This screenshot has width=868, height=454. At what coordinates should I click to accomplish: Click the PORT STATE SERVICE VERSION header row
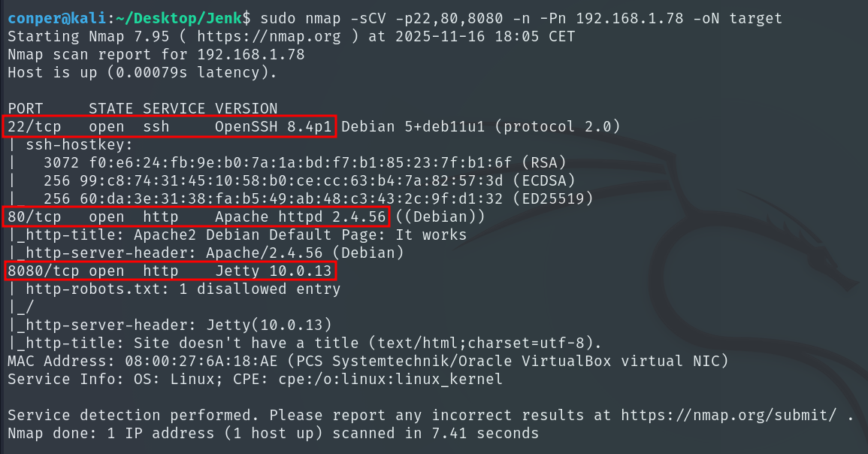pyautogui.click(x=143, y=108)
